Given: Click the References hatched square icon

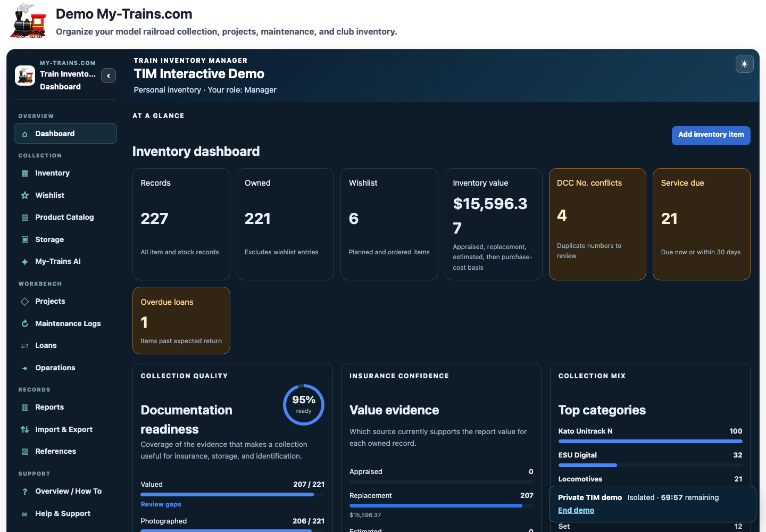Looking at the screenshot, I should (24, 452).
